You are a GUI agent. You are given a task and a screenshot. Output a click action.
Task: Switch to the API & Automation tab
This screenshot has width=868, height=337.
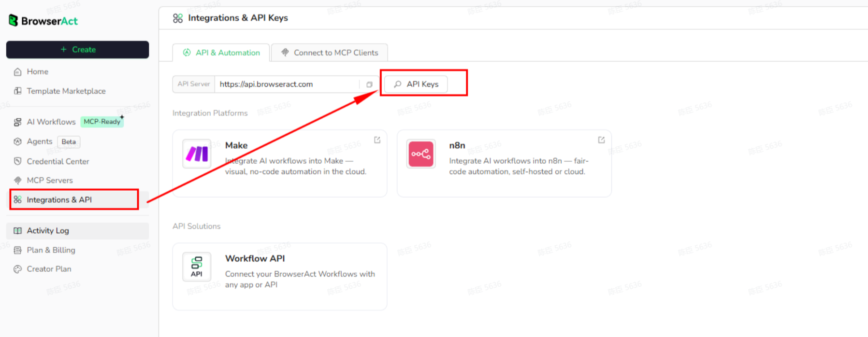(222, 53)
